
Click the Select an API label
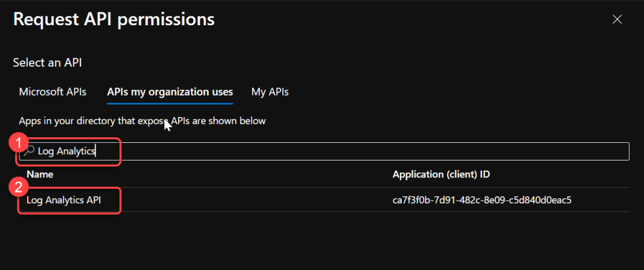[x=48, y=62]
